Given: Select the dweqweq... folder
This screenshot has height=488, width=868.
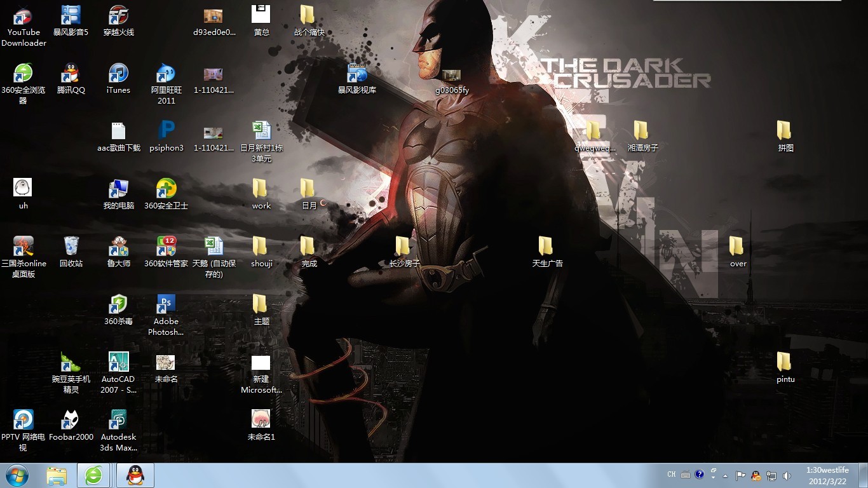Looking at the screenshot, I should coord(595,137).
